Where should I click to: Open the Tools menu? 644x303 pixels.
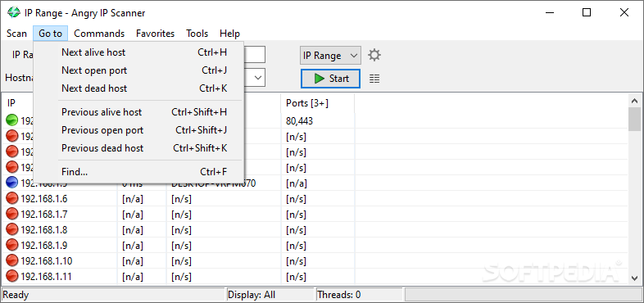tap(197, 34)
